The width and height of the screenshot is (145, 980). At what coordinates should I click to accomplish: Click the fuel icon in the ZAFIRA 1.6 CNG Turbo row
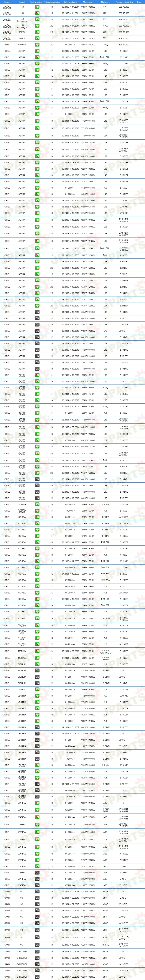click(x=37, y=810)
